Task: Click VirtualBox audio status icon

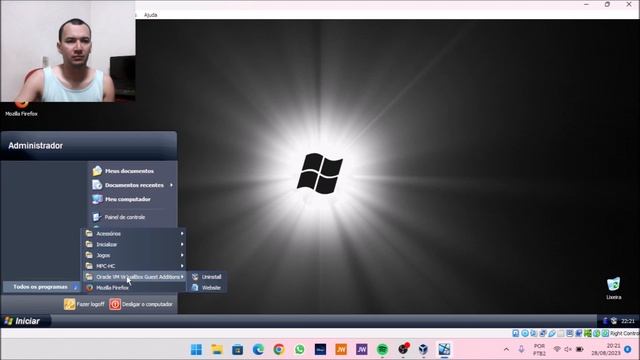Action: (533, 333)
